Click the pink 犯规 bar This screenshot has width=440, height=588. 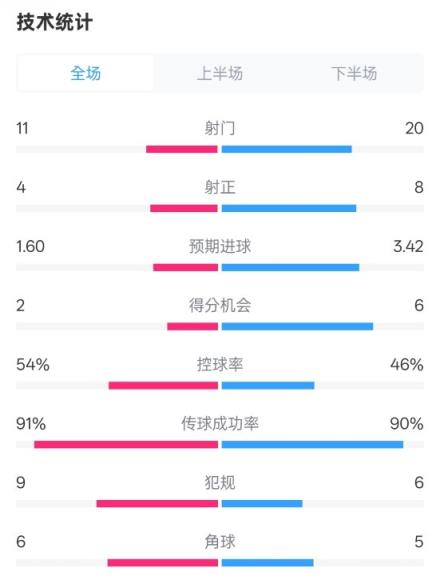(x=157, y=504)
